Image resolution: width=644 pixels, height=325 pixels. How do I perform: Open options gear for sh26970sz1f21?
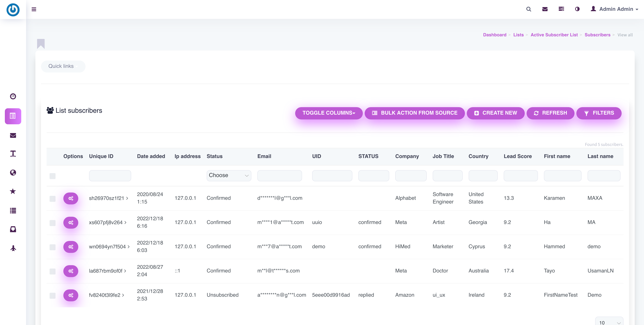click(x=71, y=198)
